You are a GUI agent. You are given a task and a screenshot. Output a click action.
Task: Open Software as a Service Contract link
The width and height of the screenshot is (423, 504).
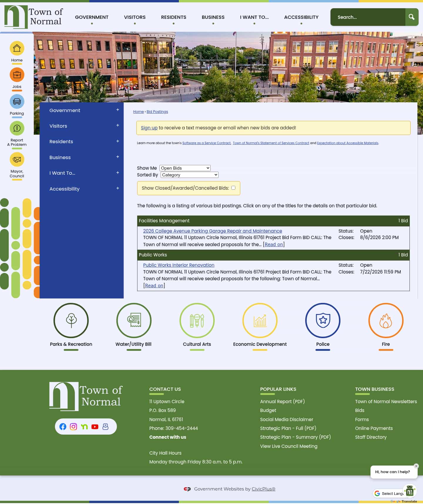[x=207, y=143]
